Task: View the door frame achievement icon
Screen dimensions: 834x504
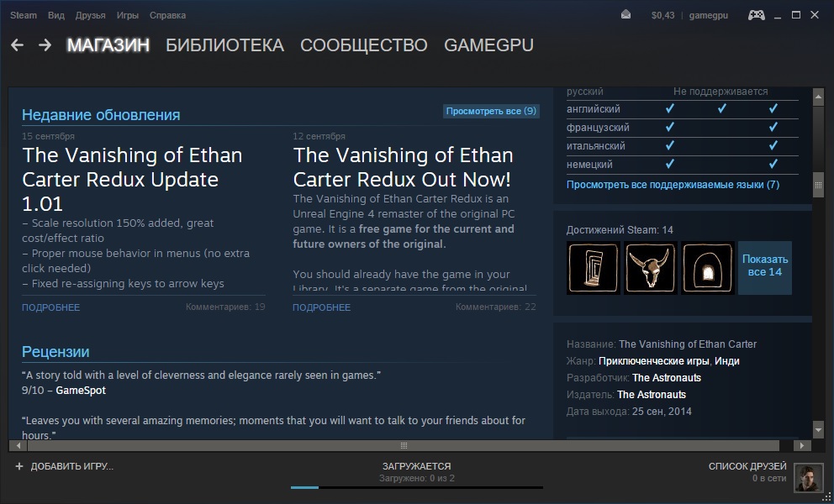Action: pyautogui.click(x=593, y=268)
